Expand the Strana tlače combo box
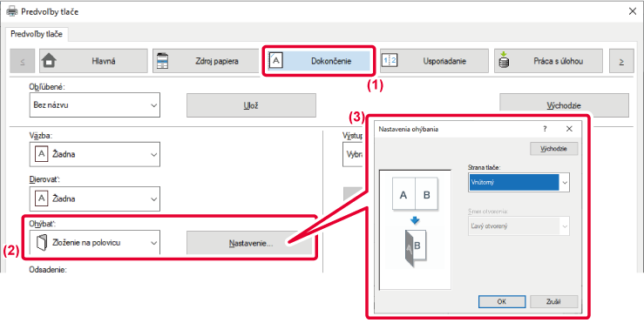644x323 pixels. tap(519, 182)
